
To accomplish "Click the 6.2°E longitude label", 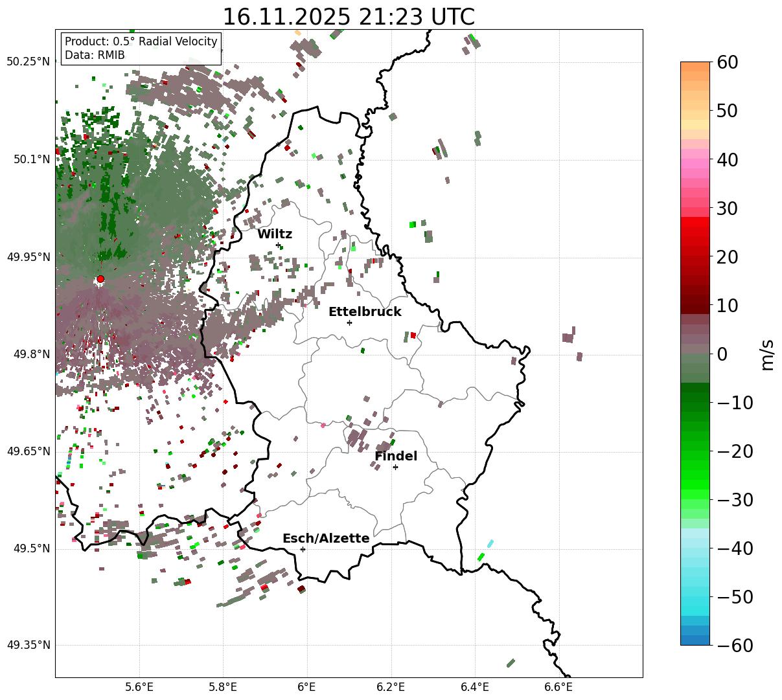I will click(x=391, y=688).
